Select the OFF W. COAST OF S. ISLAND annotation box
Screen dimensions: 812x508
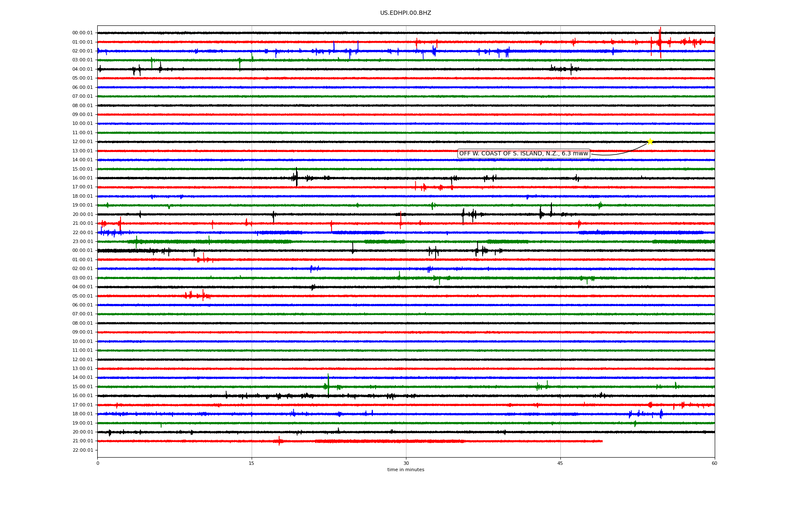524,154
